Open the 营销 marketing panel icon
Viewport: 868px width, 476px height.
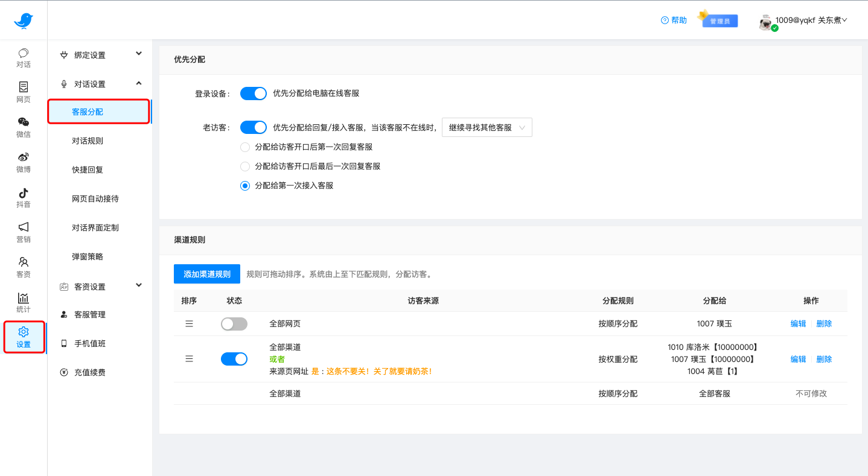pos(23,233)
